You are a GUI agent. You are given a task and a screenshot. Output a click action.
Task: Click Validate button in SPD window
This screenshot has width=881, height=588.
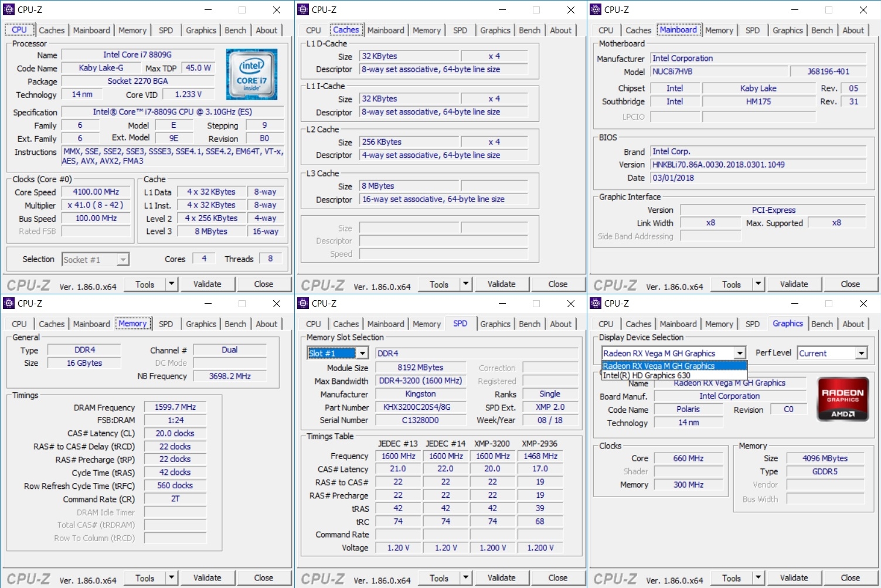click(502, 578)
